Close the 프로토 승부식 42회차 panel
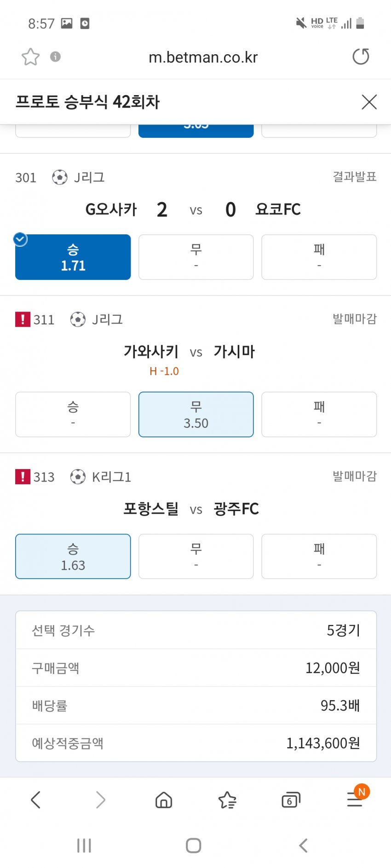 pyautogui.click(x=369, y=102)
